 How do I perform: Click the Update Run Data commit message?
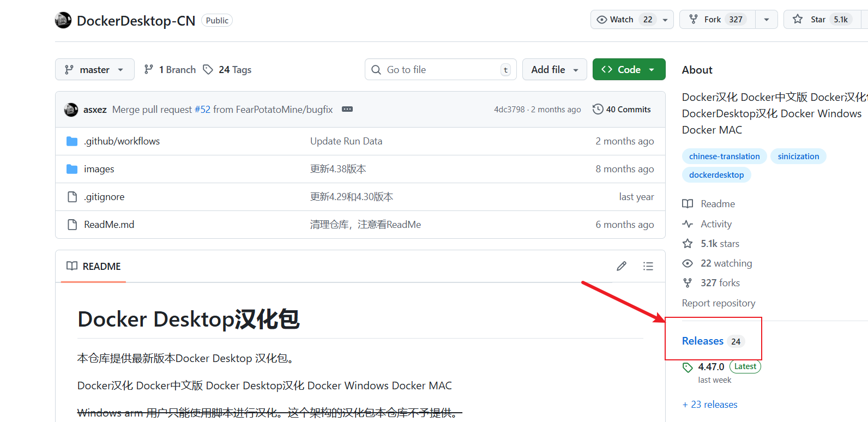click(346, 141)
